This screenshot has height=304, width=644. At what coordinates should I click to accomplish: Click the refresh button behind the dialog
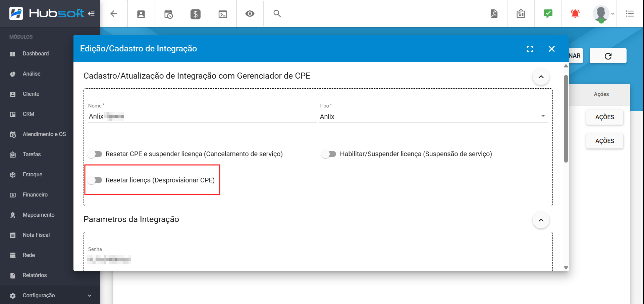pos(608,56)
